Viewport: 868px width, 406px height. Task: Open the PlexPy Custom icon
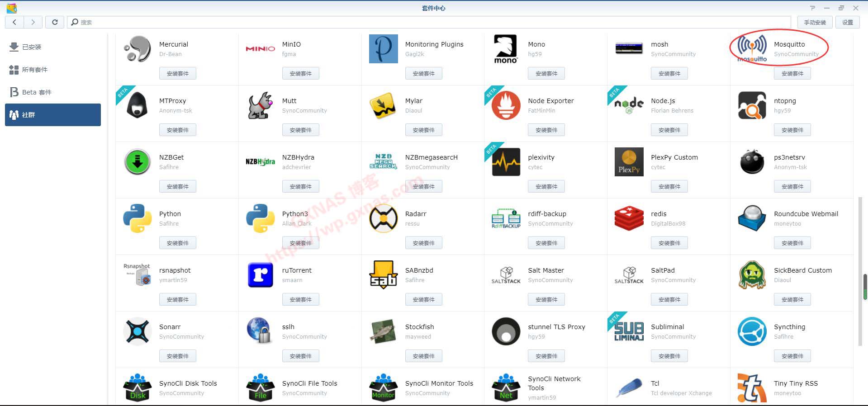click(x=629, y=162)
